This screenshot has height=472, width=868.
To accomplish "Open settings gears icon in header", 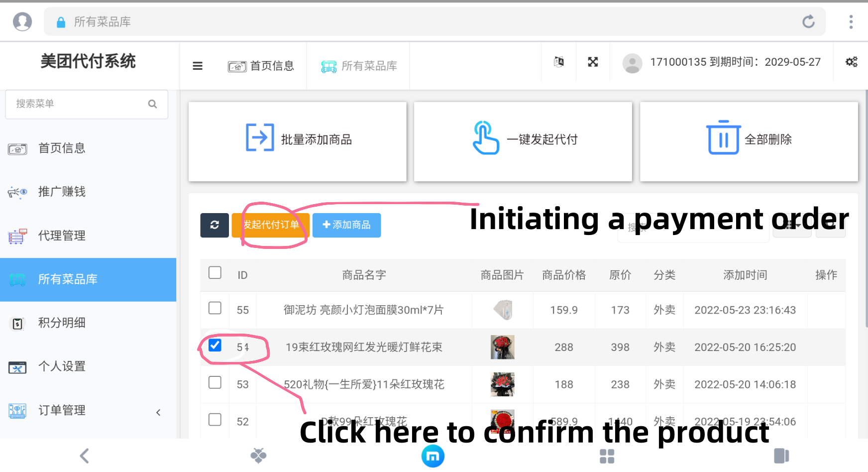I will coord(852,62).
